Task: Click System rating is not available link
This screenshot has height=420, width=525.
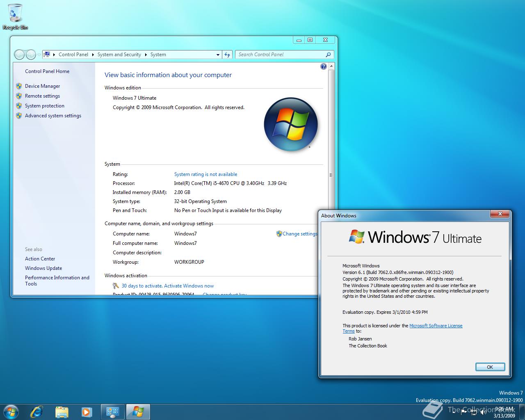Action: point(205,174)
